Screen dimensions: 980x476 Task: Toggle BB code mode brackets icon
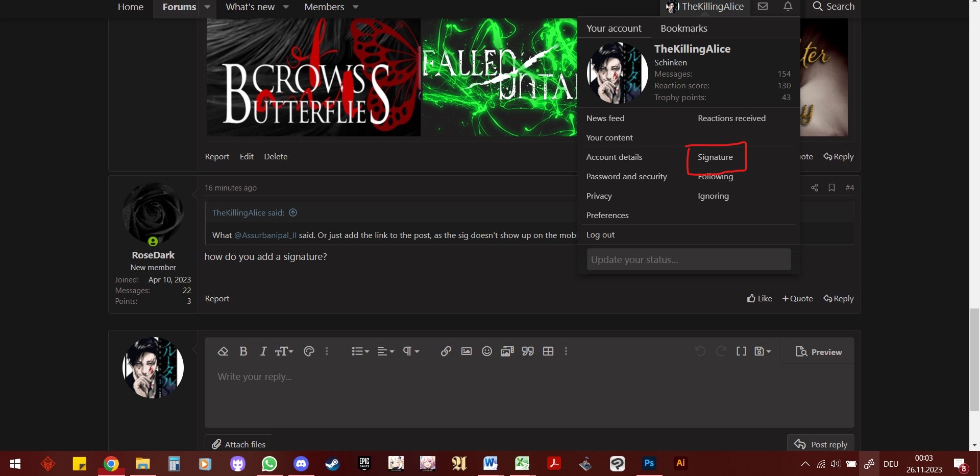(x=741, y=351)
